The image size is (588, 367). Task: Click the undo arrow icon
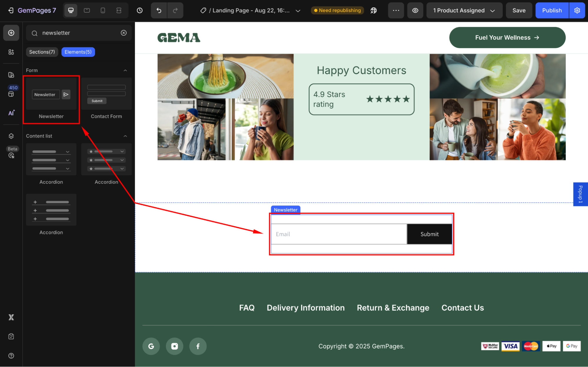tap(159, 11)
